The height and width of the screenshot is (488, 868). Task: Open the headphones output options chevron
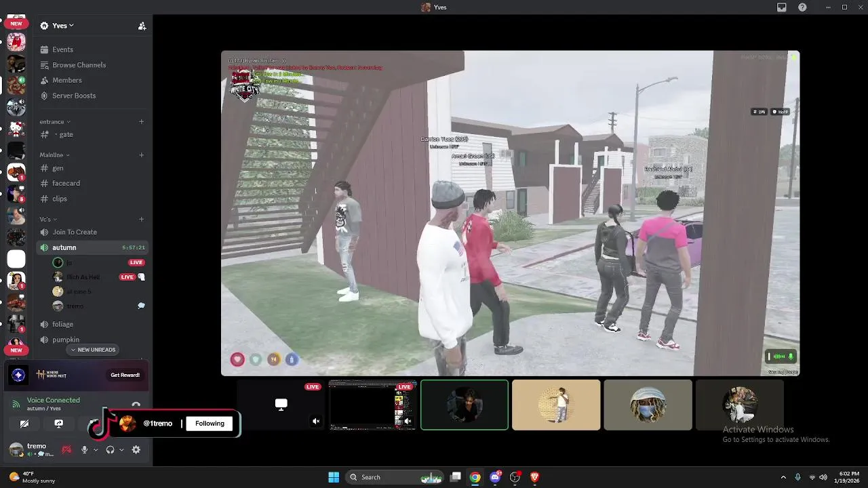click(121, 450)
